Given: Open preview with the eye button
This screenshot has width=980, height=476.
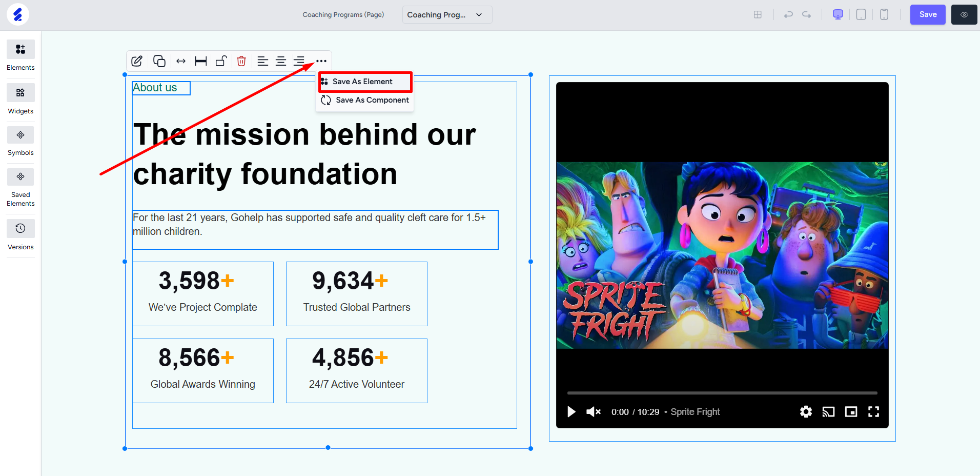Looking at the screenshot, I should click(x=964, y=14).
